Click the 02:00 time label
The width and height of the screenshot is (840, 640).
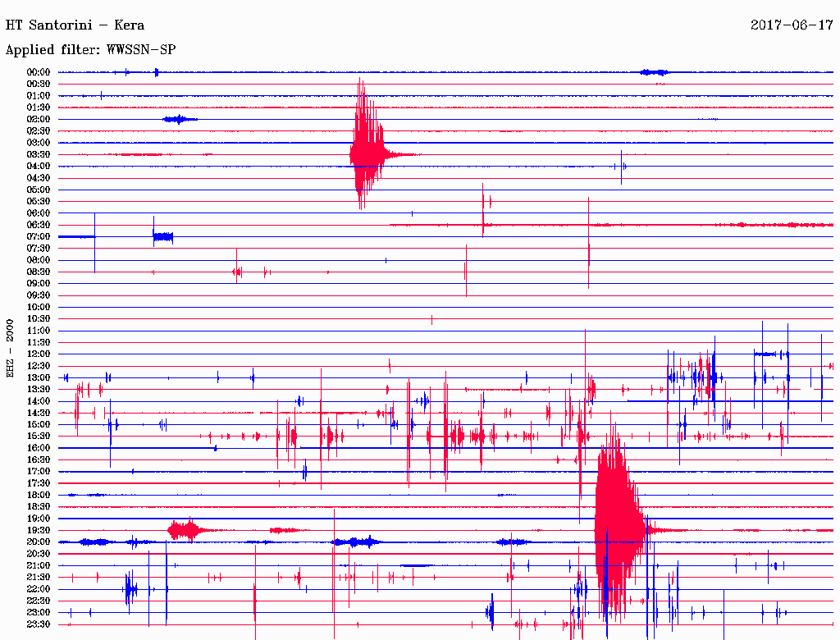coord(39,120)
